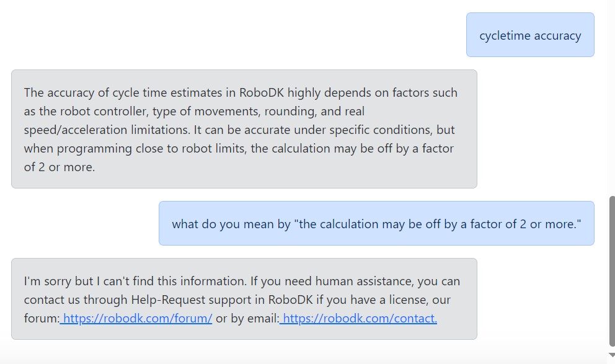615x364 pixels.
Task: Click the vertical scrollbar thumb
Action: click(x=611, y=270)
